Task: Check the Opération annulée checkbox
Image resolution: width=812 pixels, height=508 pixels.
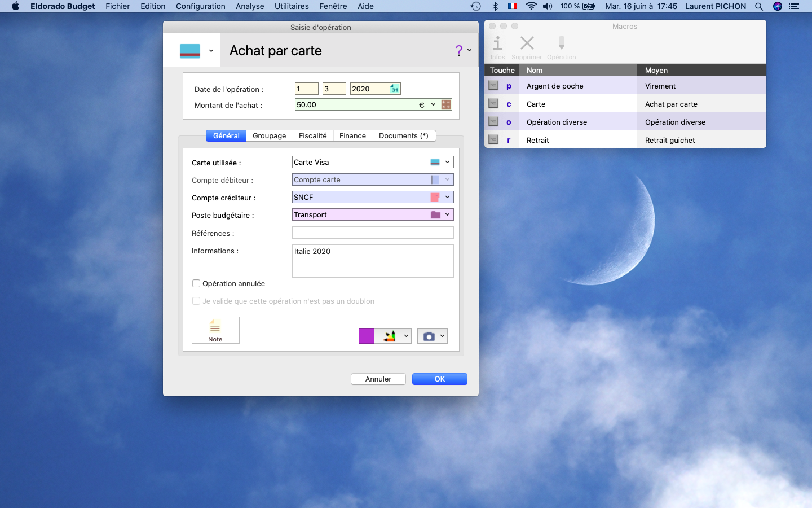Action: click(x=196, y=283)
